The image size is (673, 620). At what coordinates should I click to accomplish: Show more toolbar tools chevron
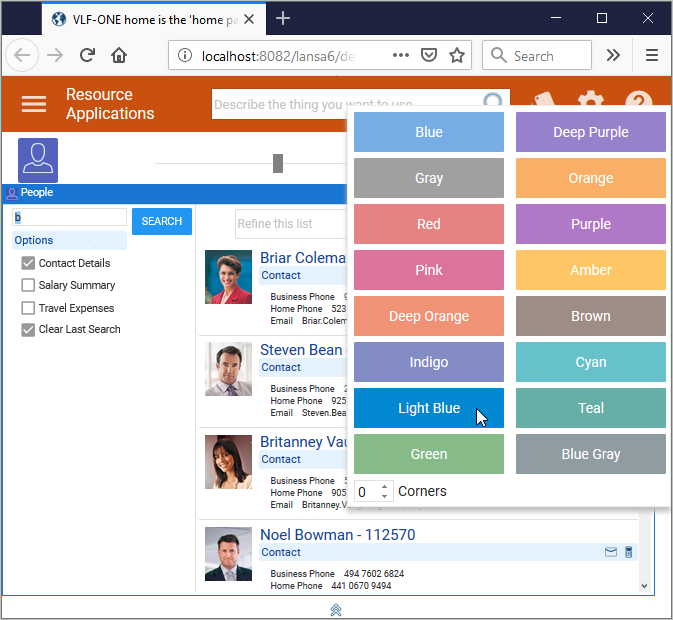(613, 55)
